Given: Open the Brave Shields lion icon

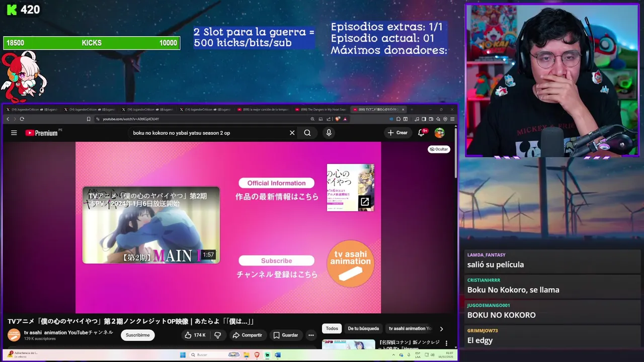Looking at the screenshot, I should [338, 119].
